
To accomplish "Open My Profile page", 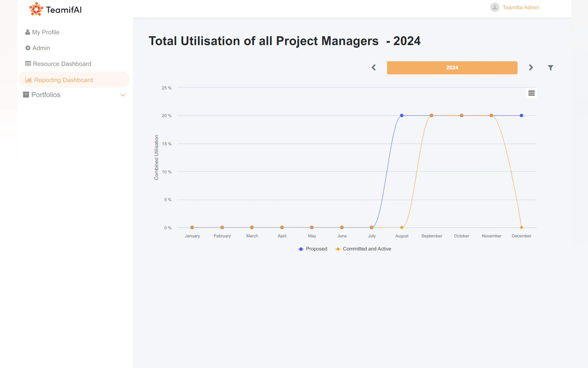I will coord(45,32).
